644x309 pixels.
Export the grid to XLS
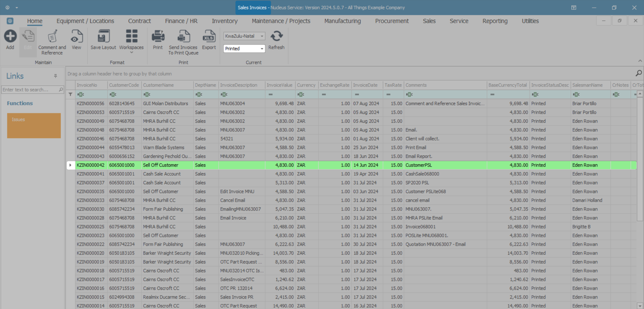click(209, 37)
